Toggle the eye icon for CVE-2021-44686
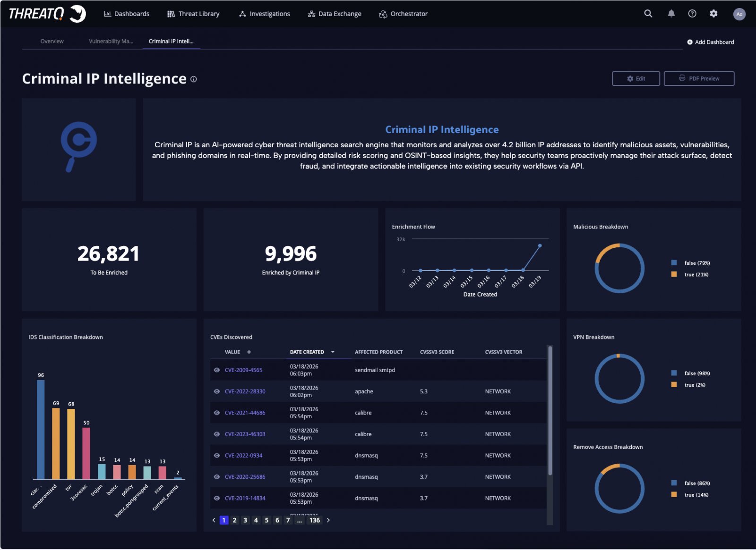The height and width of the screenshot is (550, 756). coord(217,413)
